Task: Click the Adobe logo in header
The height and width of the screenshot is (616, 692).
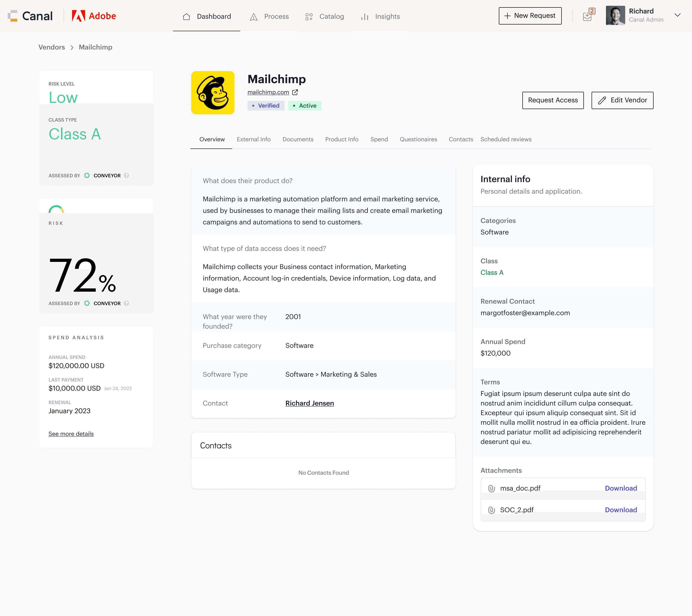Action: (94, 16)
